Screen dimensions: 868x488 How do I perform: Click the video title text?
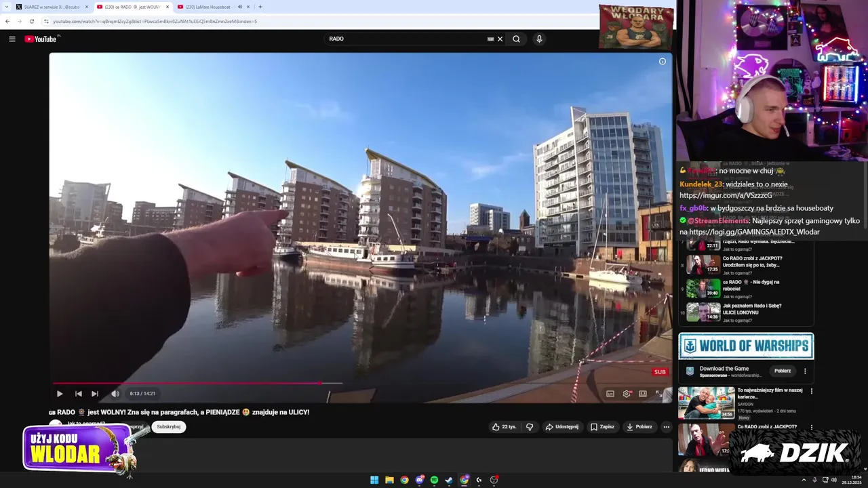coord(179,412)
